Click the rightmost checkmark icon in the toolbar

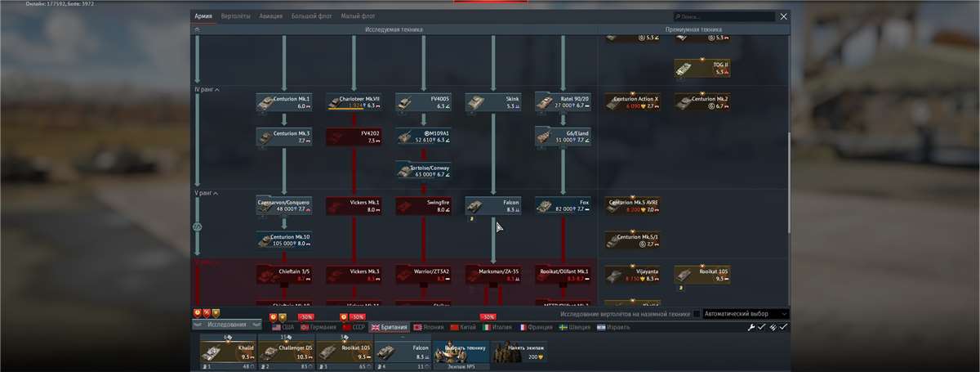pos(784,327)
